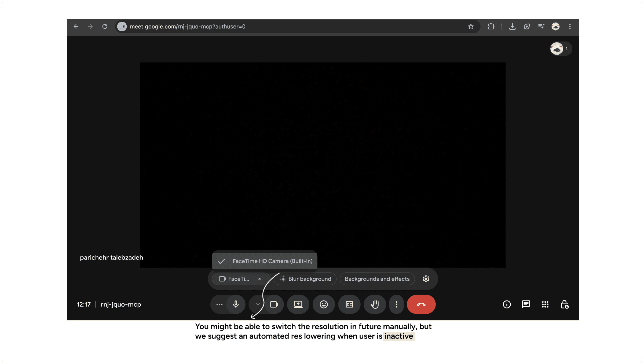Image resolution: width=644 pixels, height=364 pixels.
Task: Open the emoji reactions button
Action: (324, 304)
